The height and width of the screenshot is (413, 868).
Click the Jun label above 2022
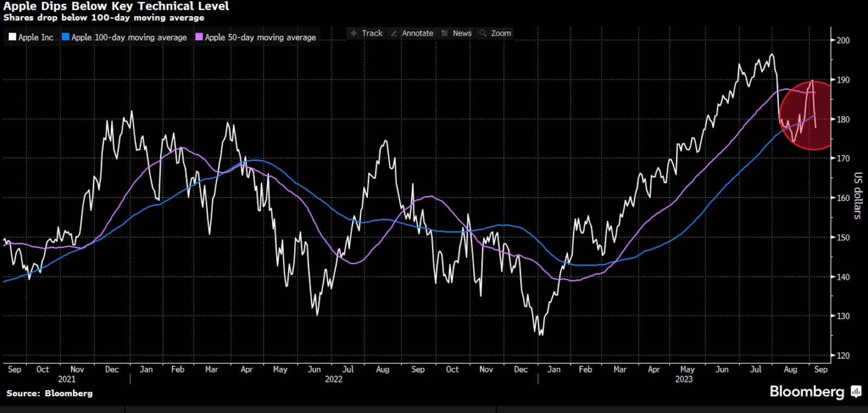click(314, 369)
